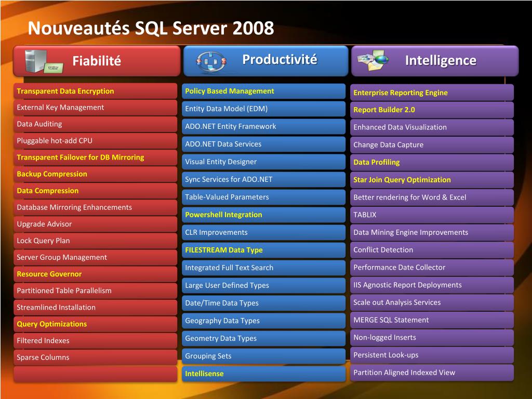Select Sync Services for ADO.NET
This screenshot has width=532, height=399.
click(x=263, y=179)
